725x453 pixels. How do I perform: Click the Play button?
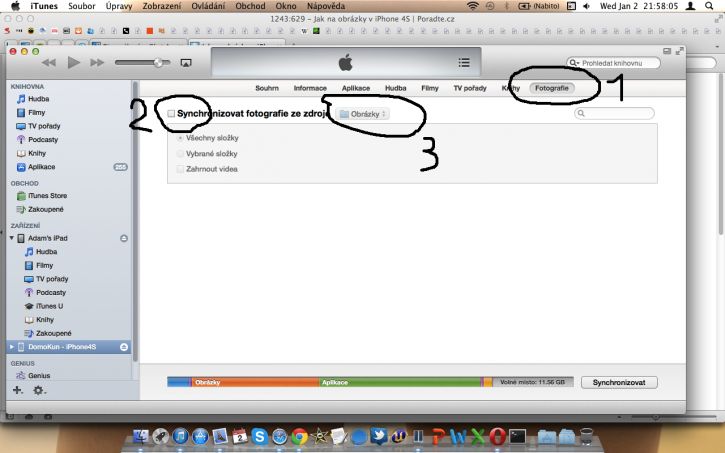point(74,62)
